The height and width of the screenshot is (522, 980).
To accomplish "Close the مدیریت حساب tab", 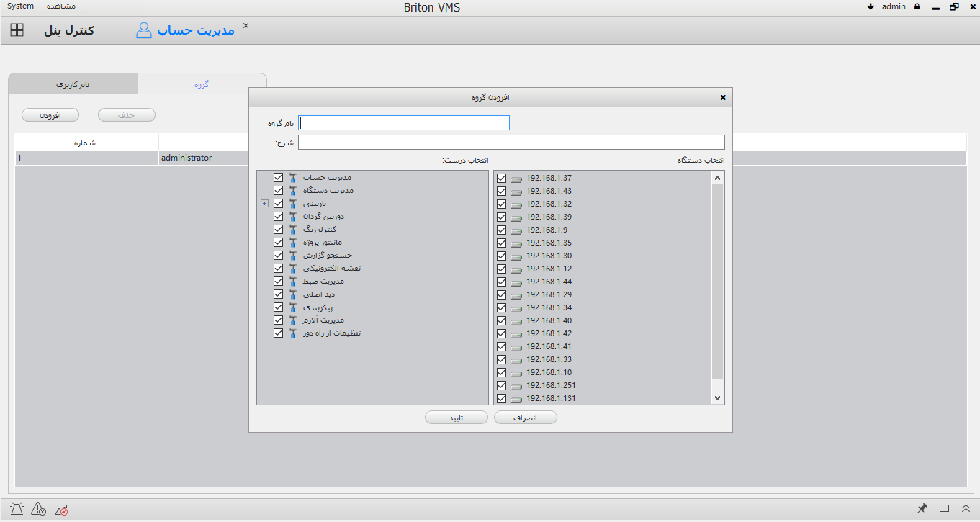I will click(x=246, y=25).
